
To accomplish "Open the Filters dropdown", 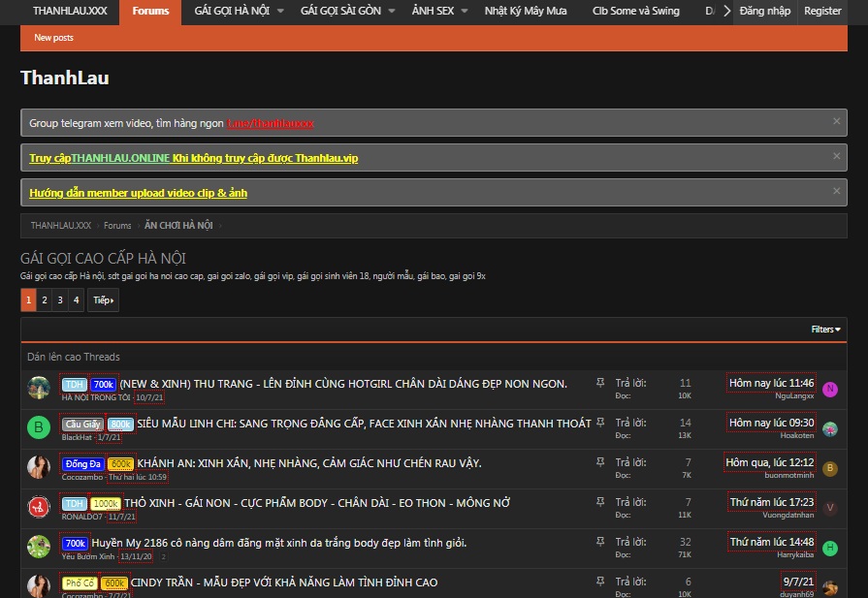I will pos(825,330).
